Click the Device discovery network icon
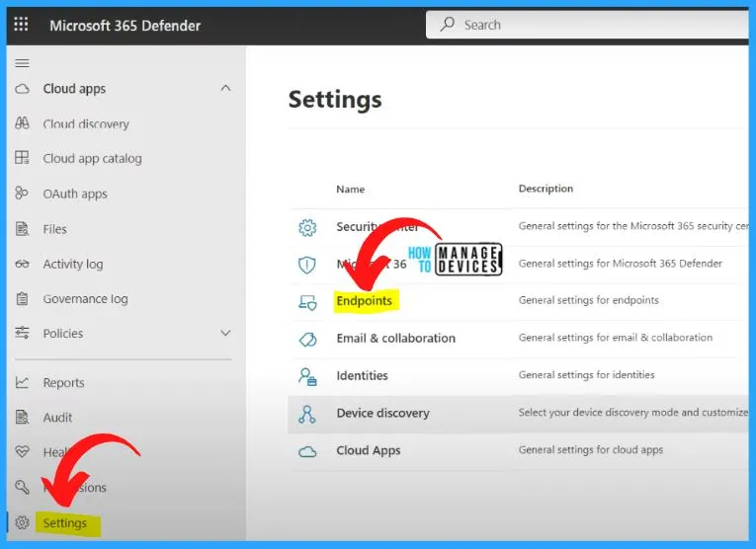 coord(307,414)
